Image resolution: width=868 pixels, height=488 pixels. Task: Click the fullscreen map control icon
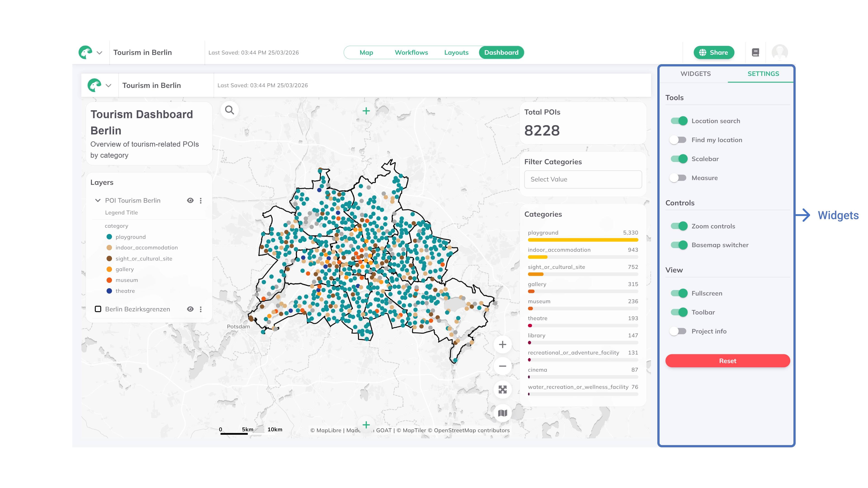(502, 390)
